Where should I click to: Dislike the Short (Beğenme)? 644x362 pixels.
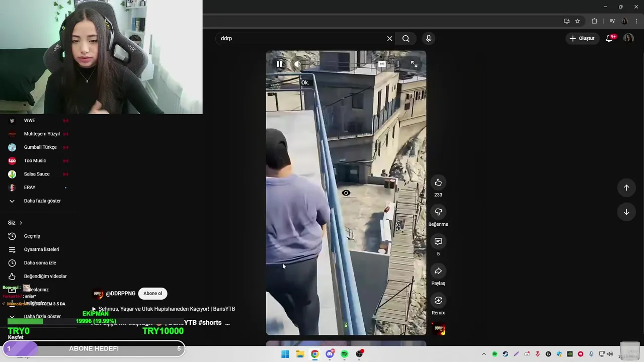click(438, 212)
